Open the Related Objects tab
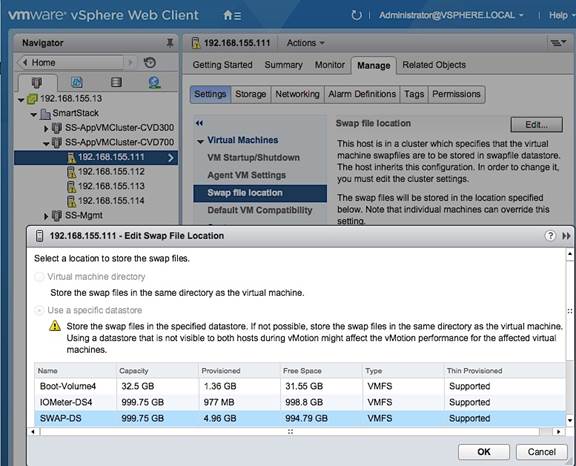This screenshot has height=466, width=576. 434,65
